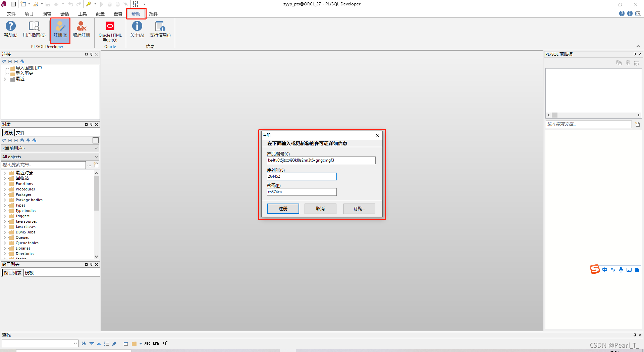Viewport: 644px width, 352px height.
Task: Switch to the 模板 tab
Action: [x=29, y=273]
